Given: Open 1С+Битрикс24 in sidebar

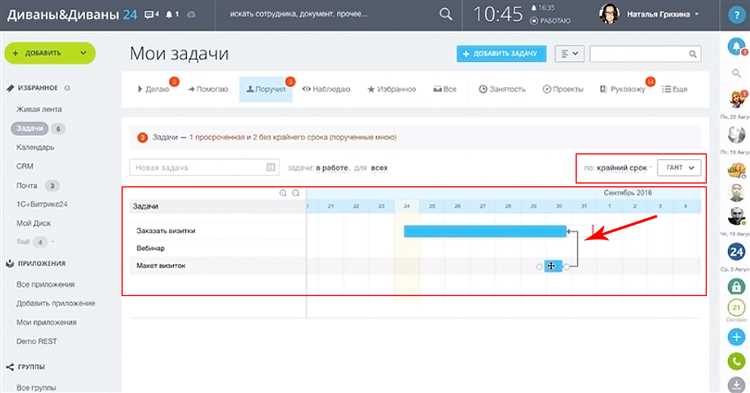Looking at the screenshot, I should point(42,204).
